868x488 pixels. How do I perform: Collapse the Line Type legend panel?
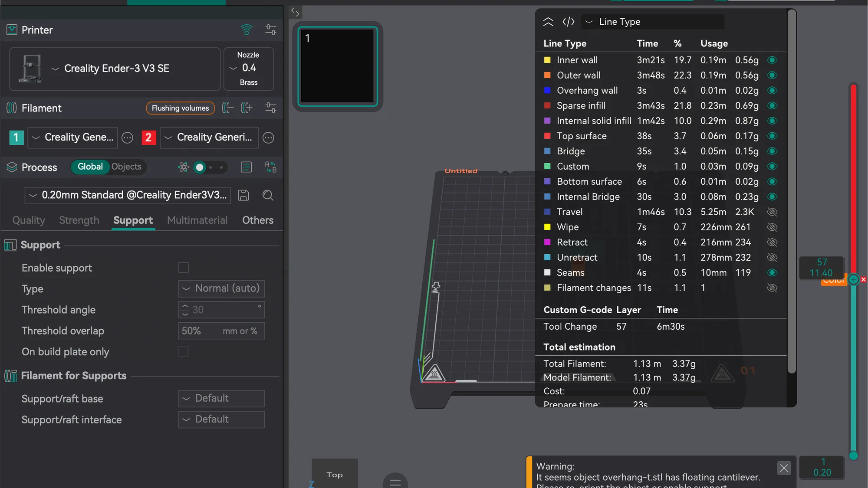click(548, 22)
